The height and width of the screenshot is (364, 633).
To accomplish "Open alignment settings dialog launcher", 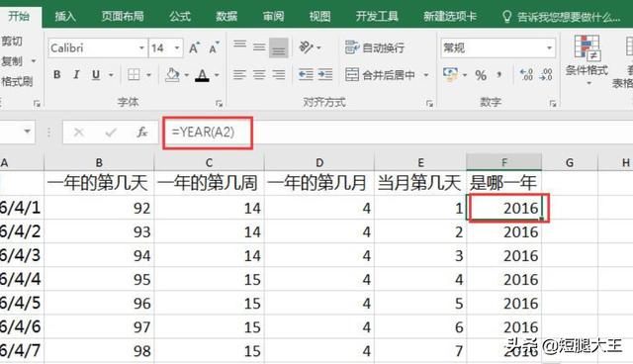I will click(x=429, y=104).
